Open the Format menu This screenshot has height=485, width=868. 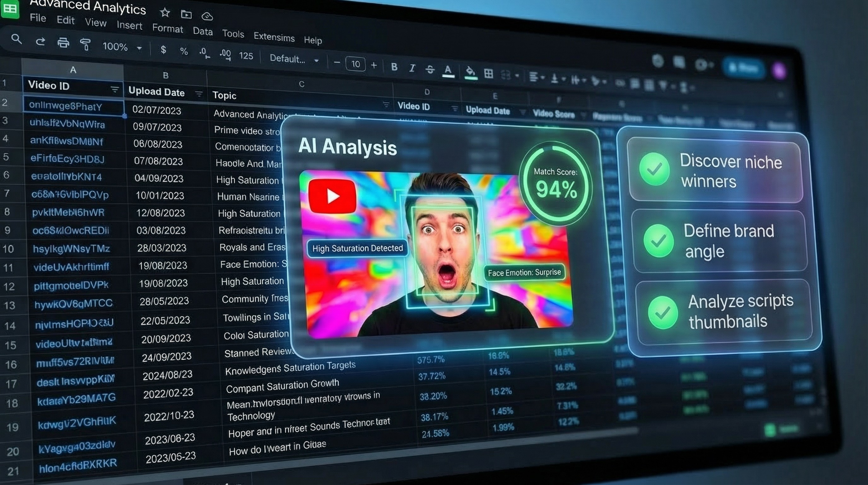[x=167, y=28]
